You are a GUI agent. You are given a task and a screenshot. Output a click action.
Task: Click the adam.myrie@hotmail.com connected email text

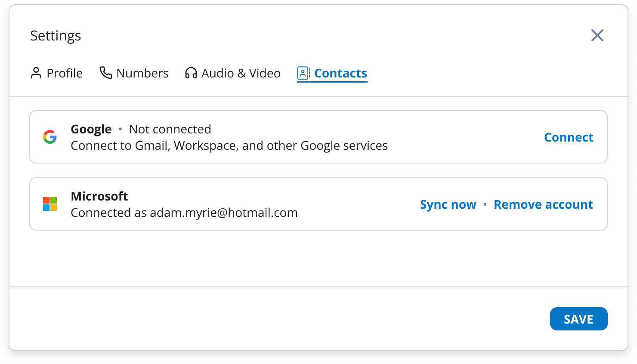click(223, 213)
